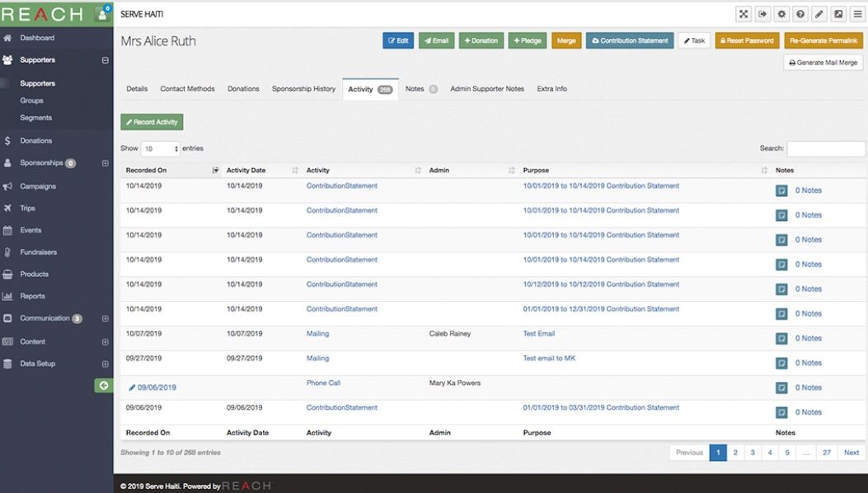
Task: Sort table by Activity Date column
Action: [x=261, y=170]
